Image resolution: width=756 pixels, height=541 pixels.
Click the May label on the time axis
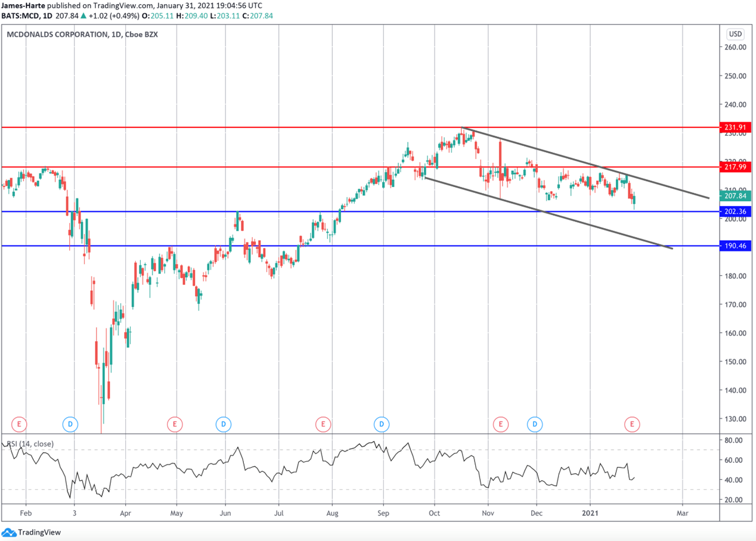tap(176, 512)
